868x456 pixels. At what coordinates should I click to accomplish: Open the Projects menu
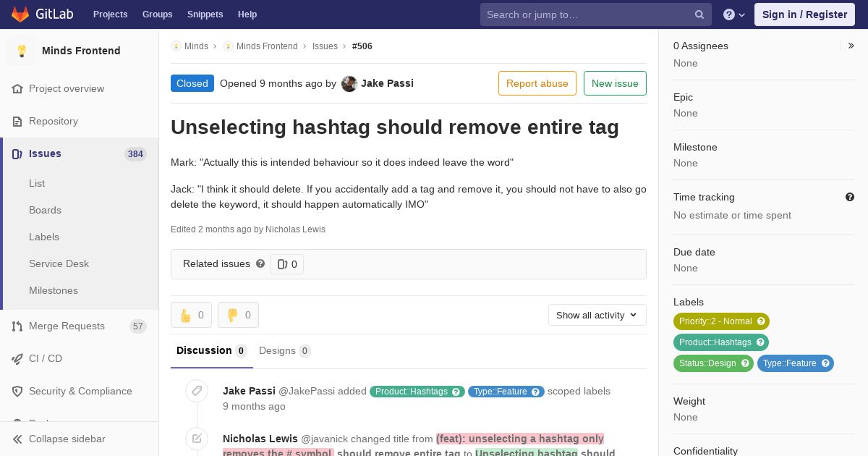(x=111, y=14)
